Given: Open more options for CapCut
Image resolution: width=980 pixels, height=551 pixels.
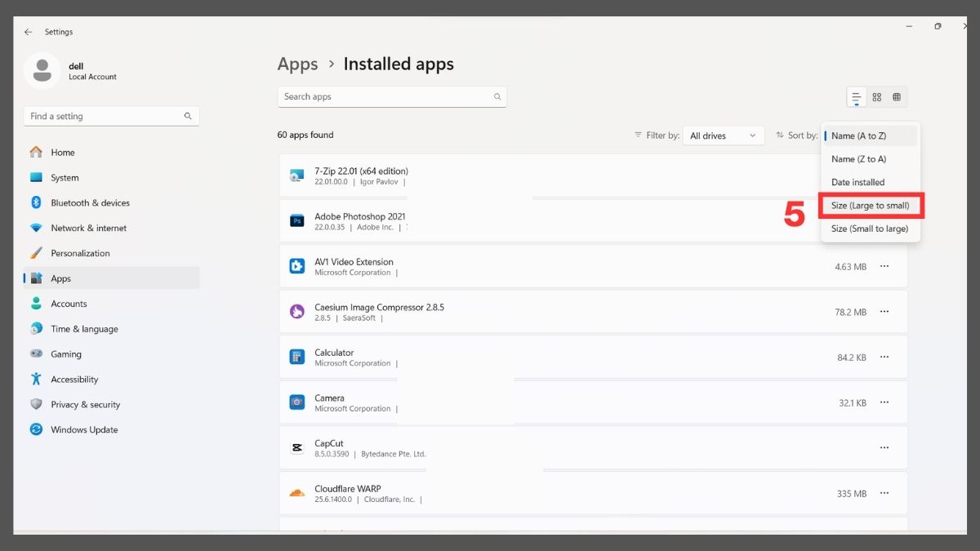Looking at the screenshot, I should (x=884, y=447).
